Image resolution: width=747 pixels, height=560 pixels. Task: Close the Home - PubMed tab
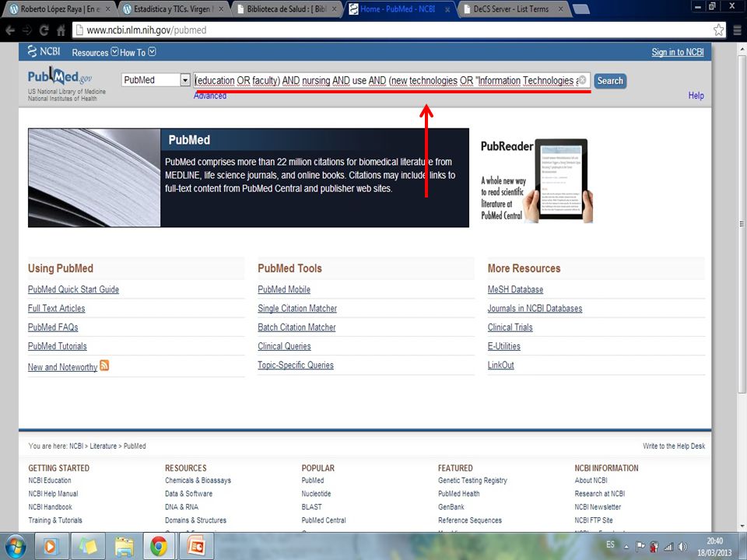447,9
